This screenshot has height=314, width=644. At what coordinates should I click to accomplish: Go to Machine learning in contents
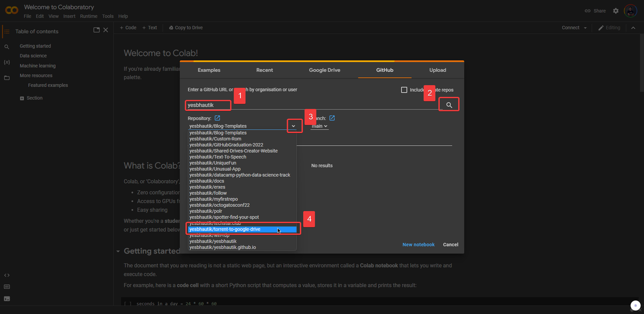click(x=38, y=66)
